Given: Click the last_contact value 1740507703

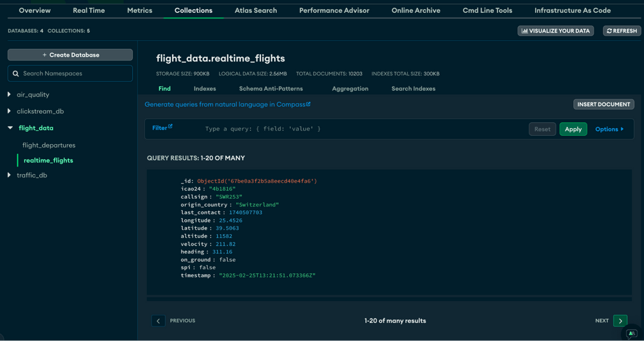Looking at the screenshot, I should click(245, 212).
